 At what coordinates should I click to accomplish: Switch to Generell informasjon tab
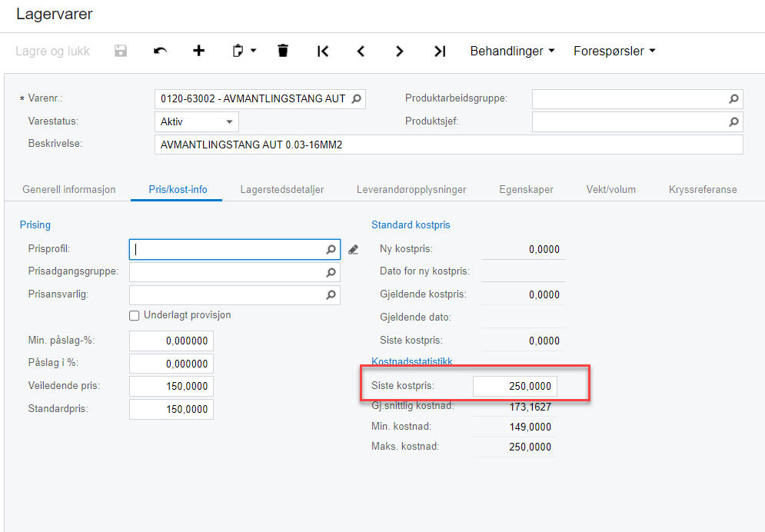[68, 190]
